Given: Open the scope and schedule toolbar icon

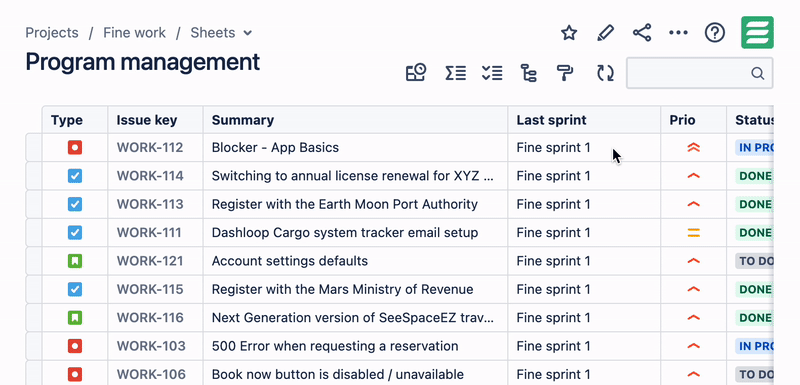Looking at the screenshot, I should coord(416,73).
